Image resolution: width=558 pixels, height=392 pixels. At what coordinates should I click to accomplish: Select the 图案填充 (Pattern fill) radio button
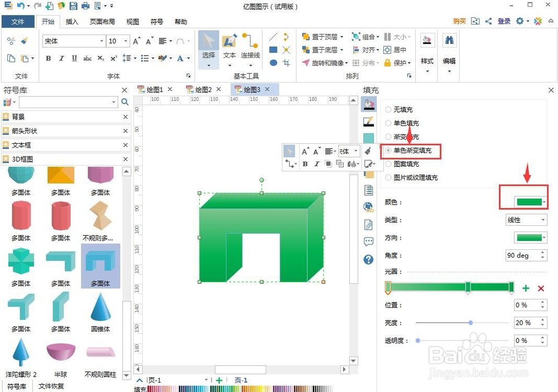(x=389, y=164)
